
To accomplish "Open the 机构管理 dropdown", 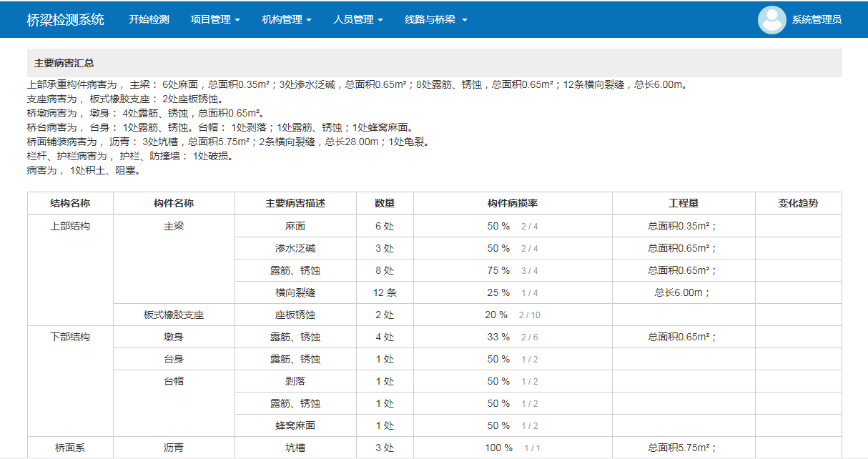I will (x=287, y=20).
